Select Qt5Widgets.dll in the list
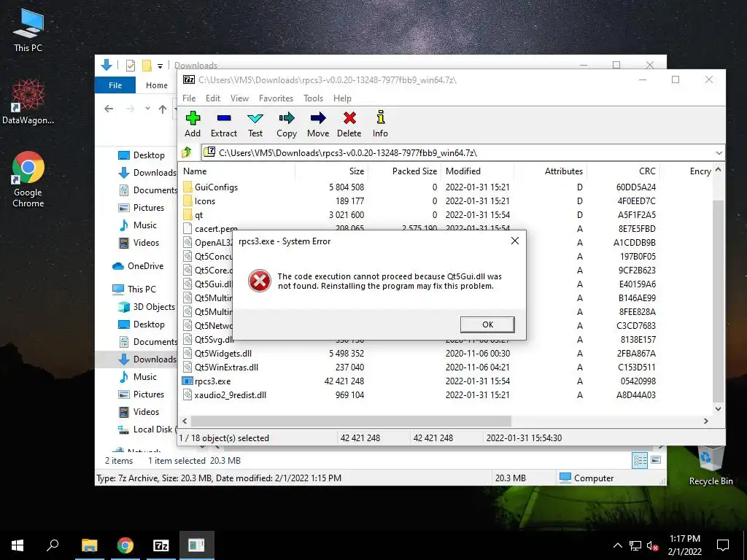Viewport: 747px width, 560px height. pyautogui.click(x=223, y=354)
